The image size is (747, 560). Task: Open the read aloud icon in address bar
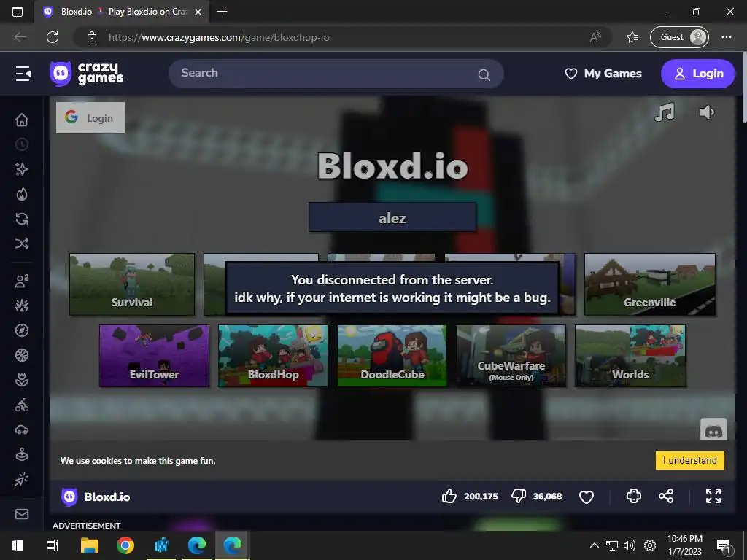(595, 37)
